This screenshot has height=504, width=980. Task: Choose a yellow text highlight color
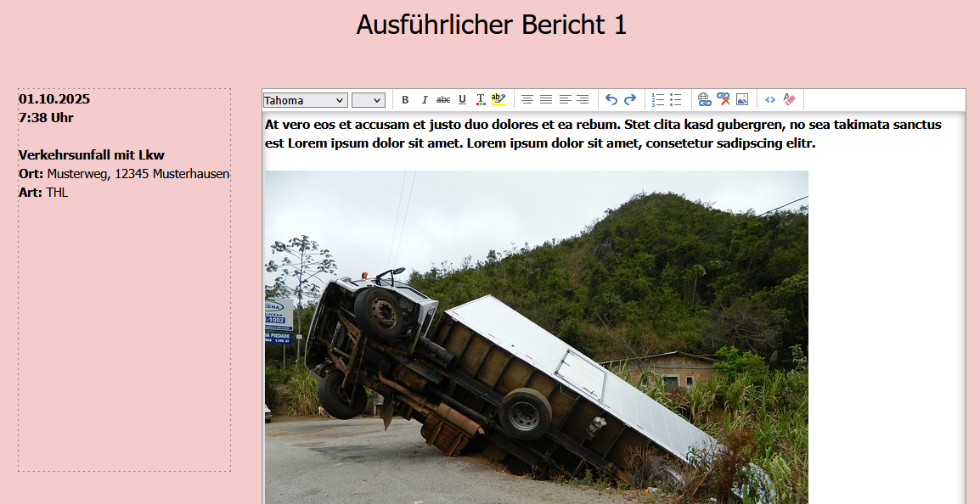(x=498, y=100)
